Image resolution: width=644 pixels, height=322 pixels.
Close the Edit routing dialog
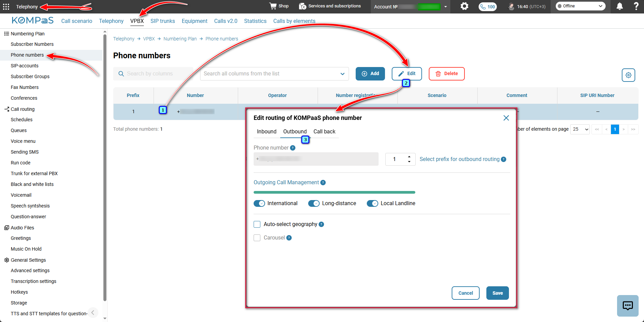click(506, 118)
